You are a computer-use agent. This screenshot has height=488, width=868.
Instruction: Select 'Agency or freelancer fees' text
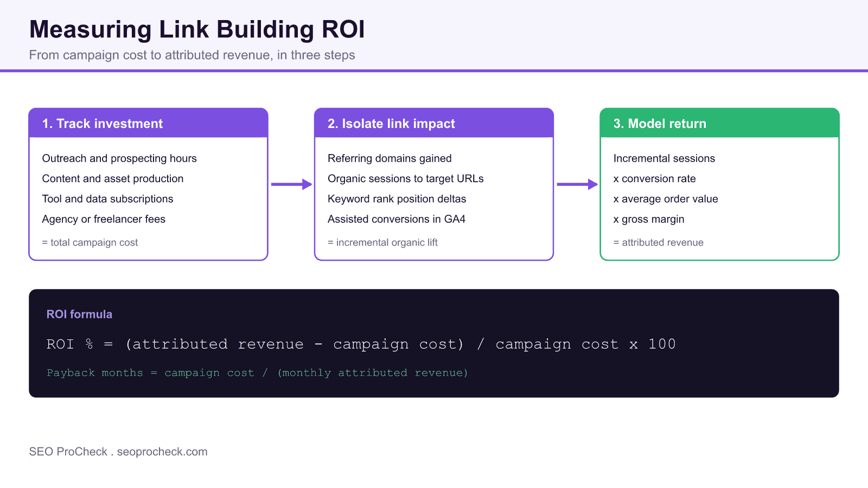tap(104, 219)
